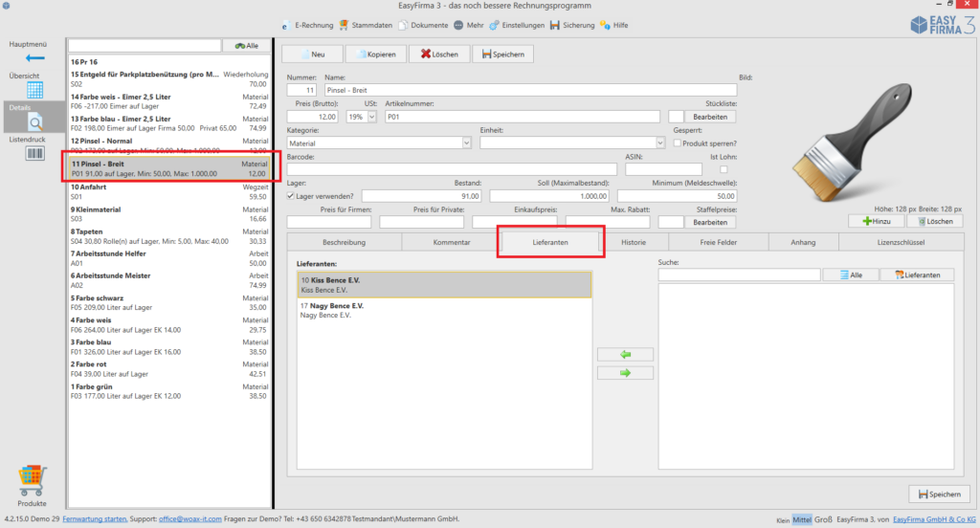Click the Soll Maximalbestand field
This screenshot has height=528, width=980.
point(549,195)
